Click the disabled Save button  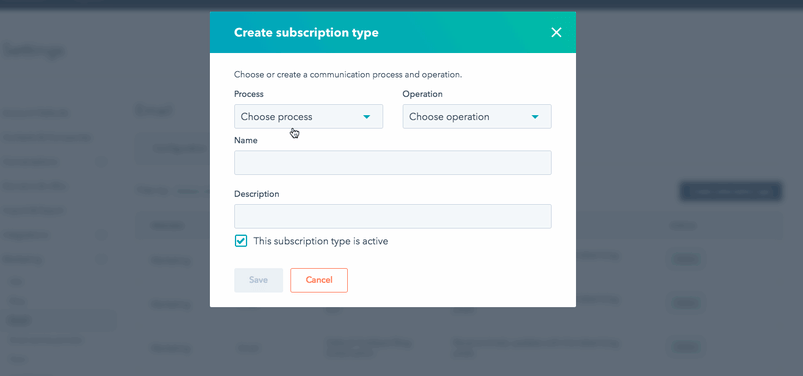tap(259, 280)
